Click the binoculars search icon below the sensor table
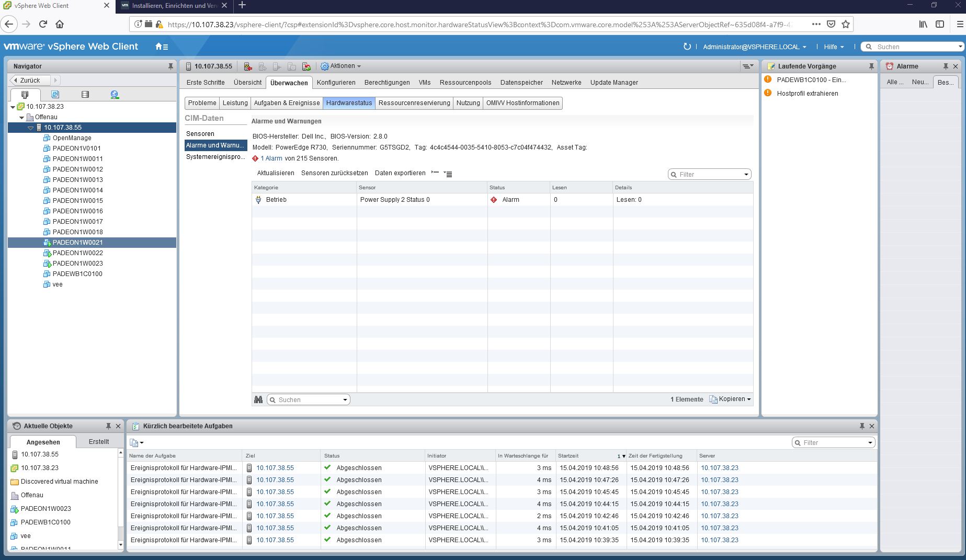966x560 pixels. (258, 399)
